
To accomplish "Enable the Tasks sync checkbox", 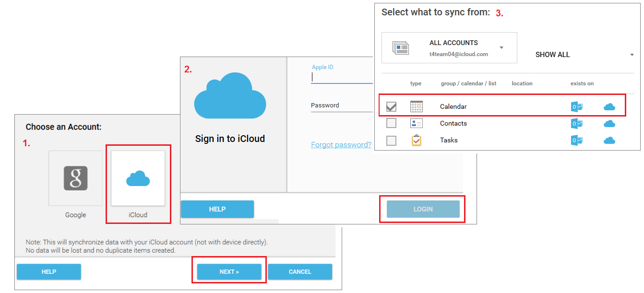I will (x=392, y=141).
